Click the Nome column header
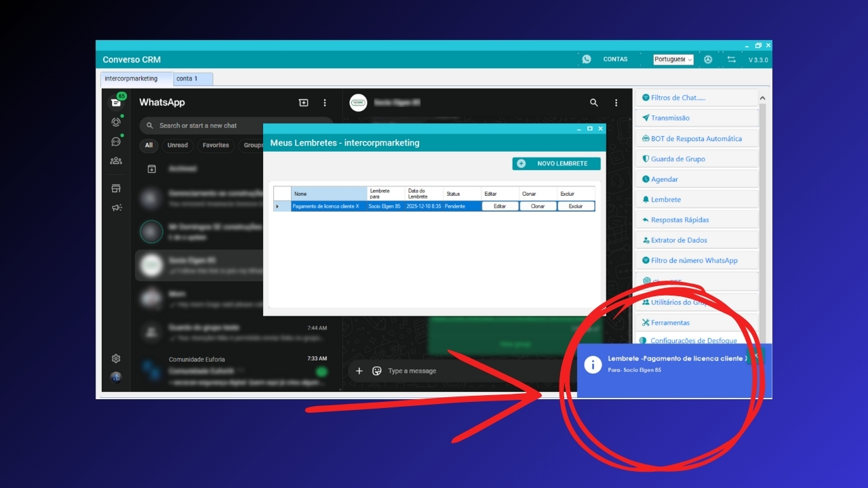Viewport: 868px width, 488px height. click(329, 194)
